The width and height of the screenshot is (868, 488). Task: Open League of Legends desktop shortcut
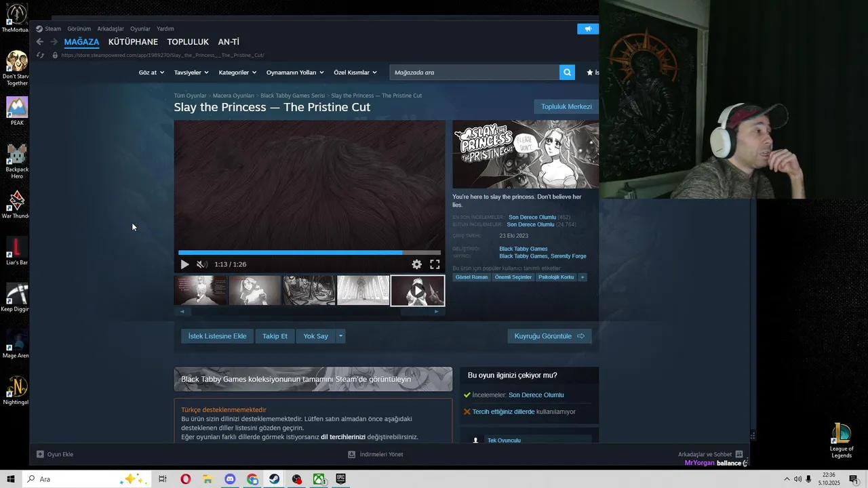tap(842, 441)
